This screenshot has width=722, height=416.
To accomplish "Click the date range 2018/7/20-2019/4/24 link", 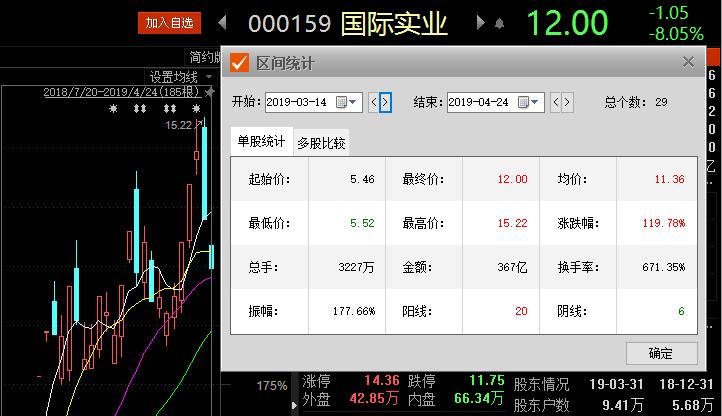I will (x=122, y=92).
